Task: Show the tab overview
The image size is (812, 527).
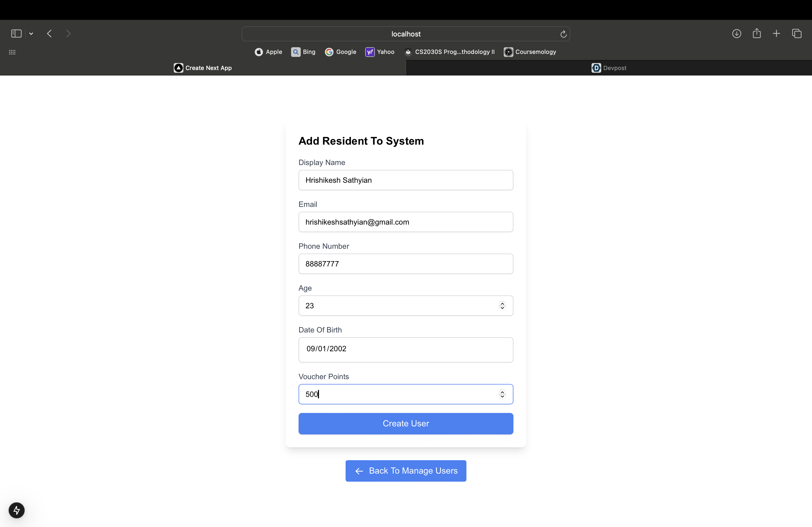Action: coord(797,33)
